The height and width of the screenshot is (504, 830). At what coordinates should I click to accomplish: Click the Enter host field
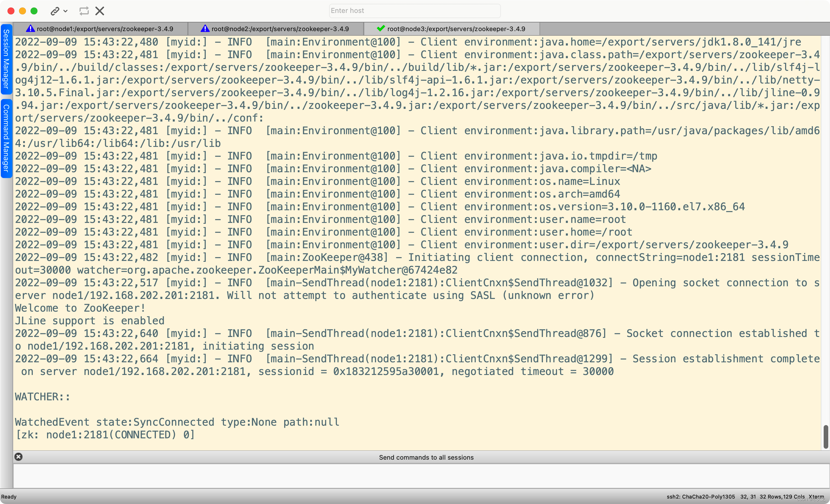[415, 11]
